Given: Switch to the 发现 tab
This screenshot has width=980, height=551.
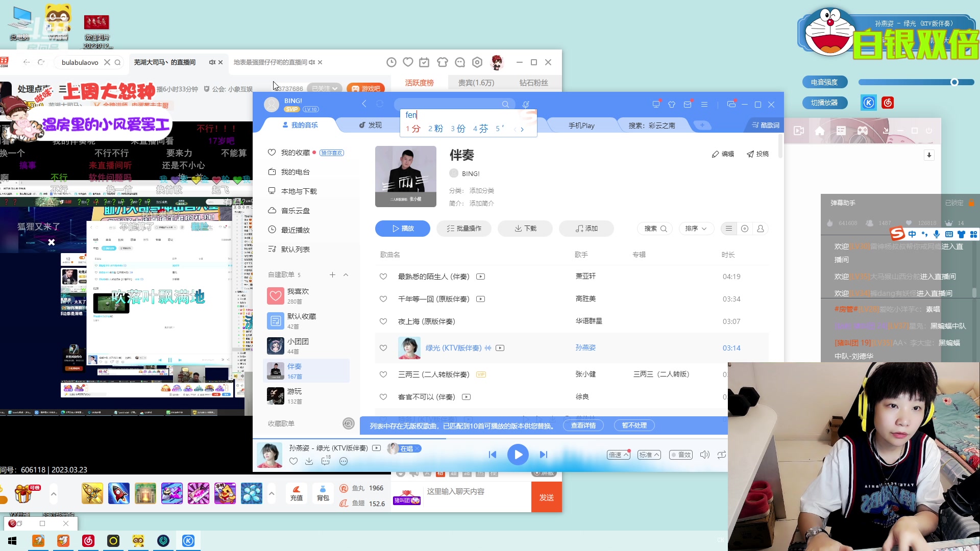Looking at the screenshot, I should coord(370,125).
